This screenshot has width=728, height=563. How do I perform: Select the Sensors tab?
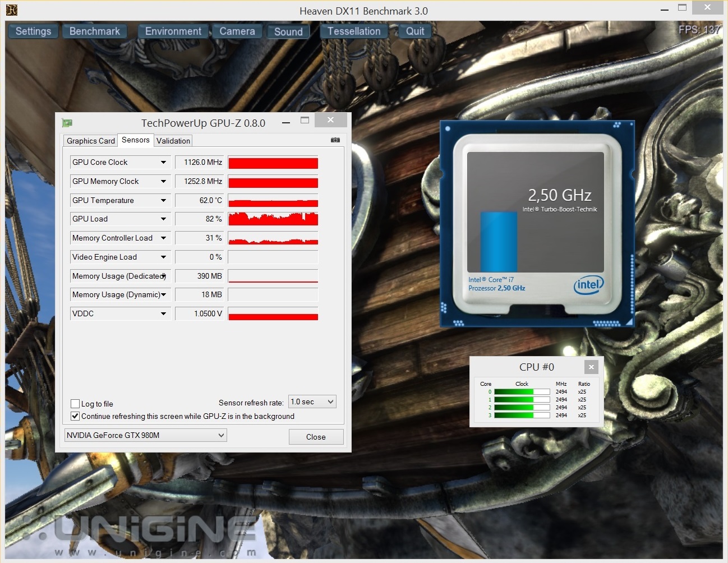[x=136, y=140]
